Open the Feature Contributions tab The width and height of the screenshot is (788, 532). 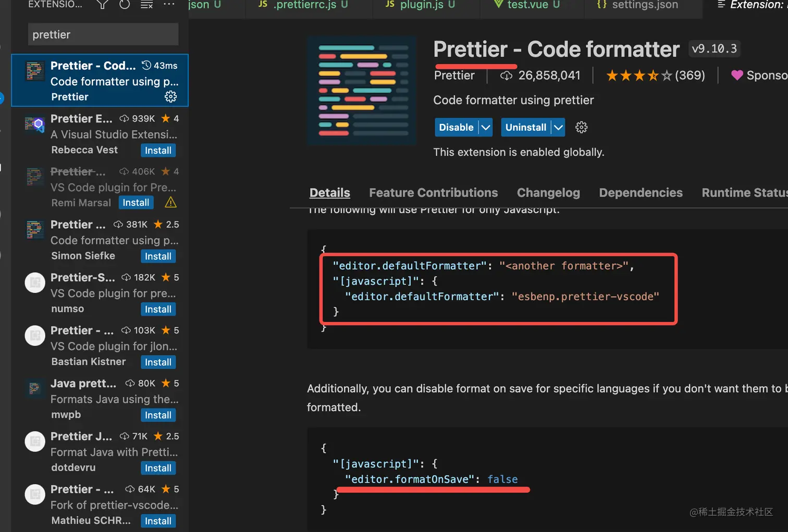point(434,193)
